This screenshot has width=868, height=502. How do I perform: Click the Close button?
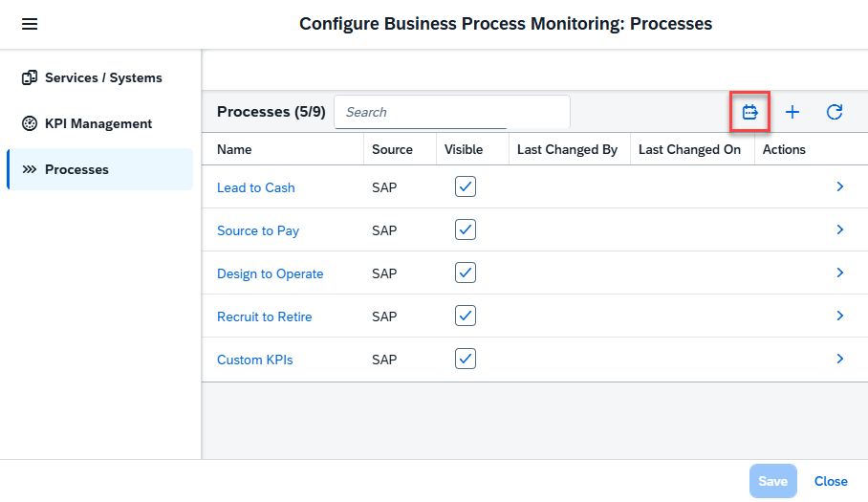point(831,481)
